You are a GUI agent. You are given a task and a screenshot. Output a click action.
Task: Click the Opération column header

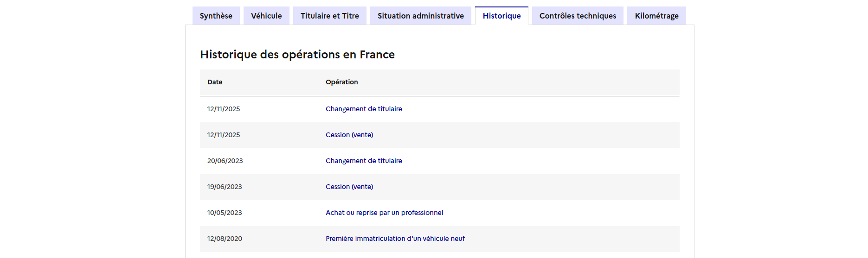[x=341, y=82]
